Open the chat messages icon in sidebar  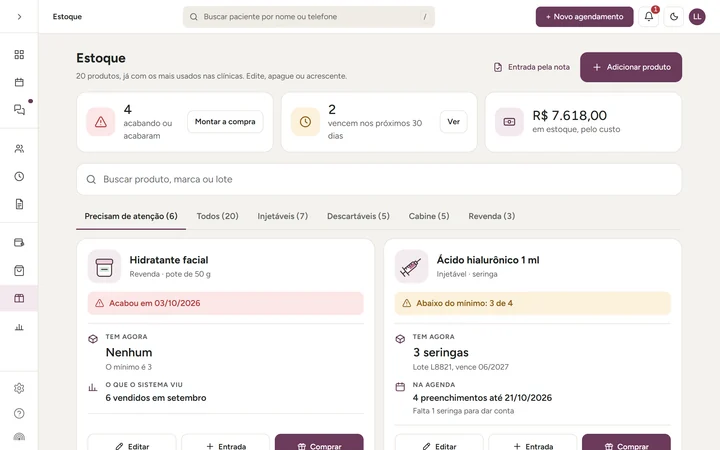coord(19,110)
